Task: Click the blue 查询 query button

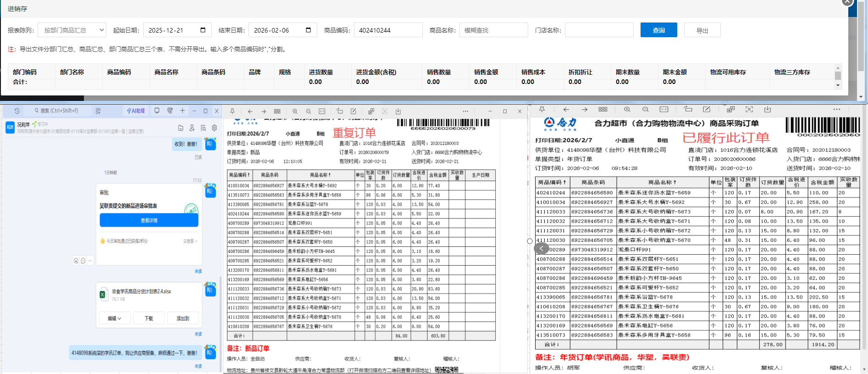Action: pos(658,30)
